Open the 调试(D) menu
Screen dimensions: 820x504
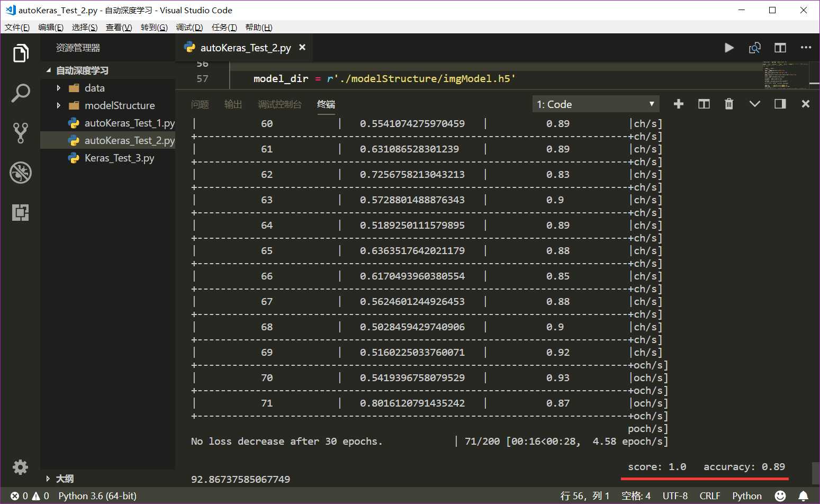190,28
